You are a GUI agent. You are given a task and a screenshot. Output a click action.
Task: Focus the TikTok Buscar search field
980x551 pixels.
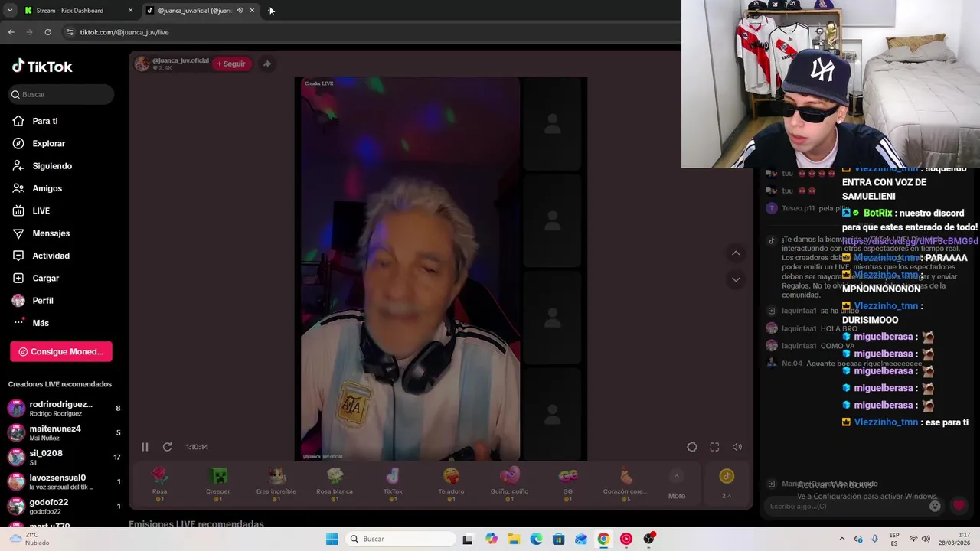[x=61, y=94]
